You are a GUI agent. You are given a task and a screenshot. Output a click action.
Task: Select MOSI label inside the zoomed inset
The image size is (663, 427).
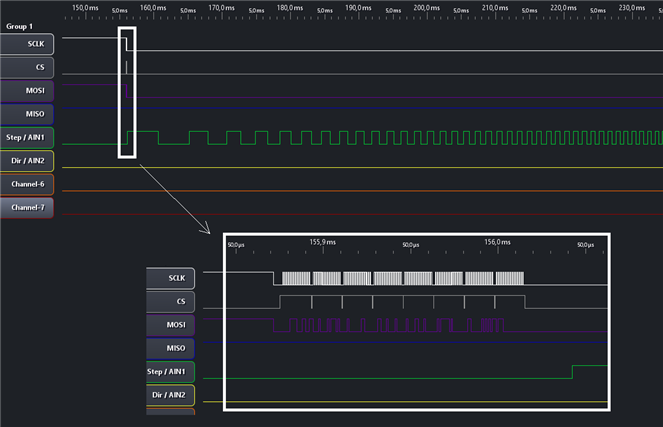click(x=174, y=325)
